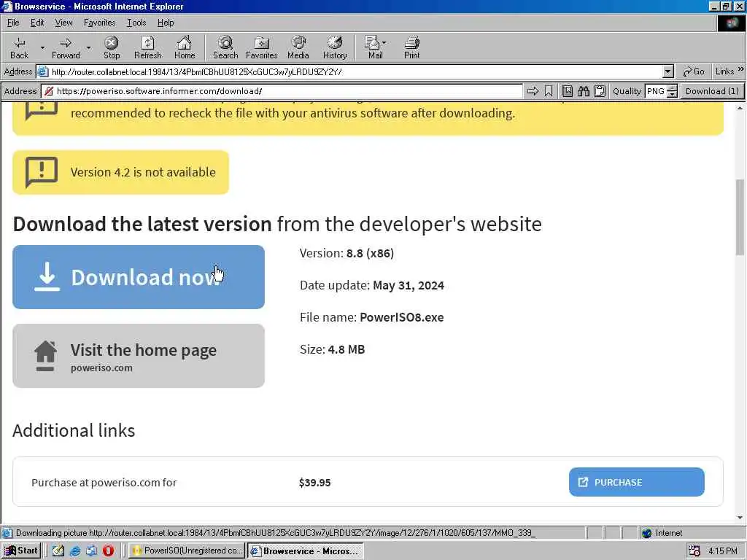Click the Browservice go arrow icon
747x560 pixels.
[x=533, y=91]
